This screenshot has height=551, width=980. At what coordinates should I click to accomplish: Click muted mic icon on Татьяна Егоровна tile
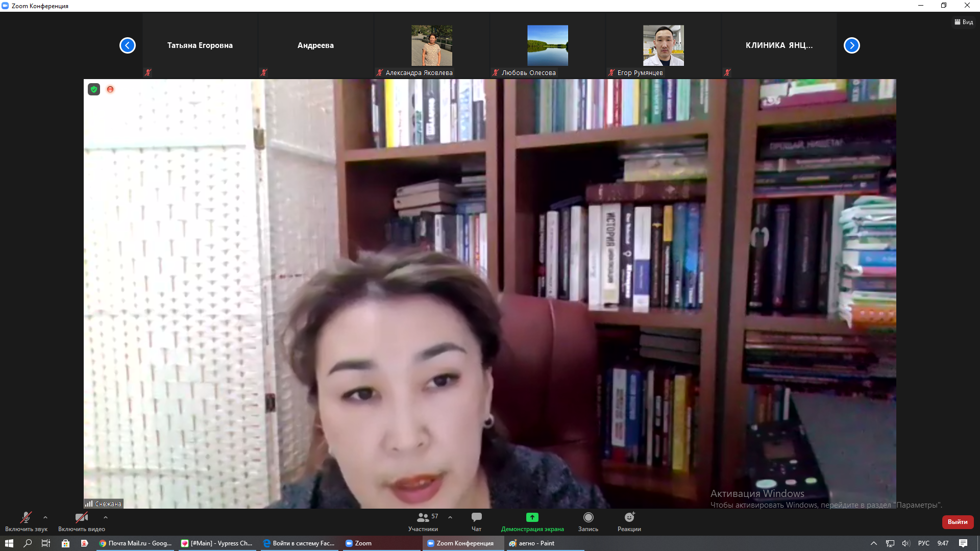(148, 72)
